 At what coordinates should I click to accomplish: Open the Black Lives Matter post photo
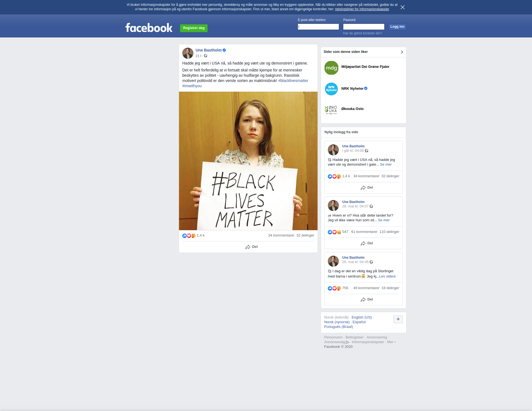tap(248, 161)
